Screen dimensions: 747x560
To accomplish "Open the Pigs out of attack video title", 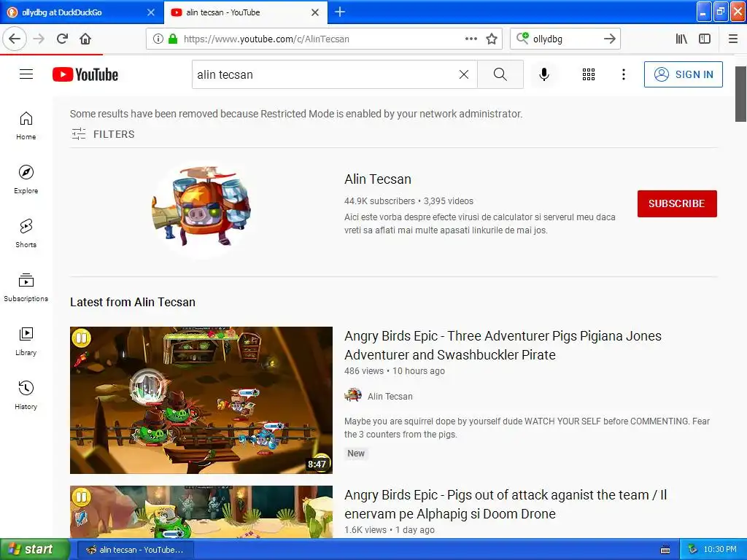I will point(506,505).
